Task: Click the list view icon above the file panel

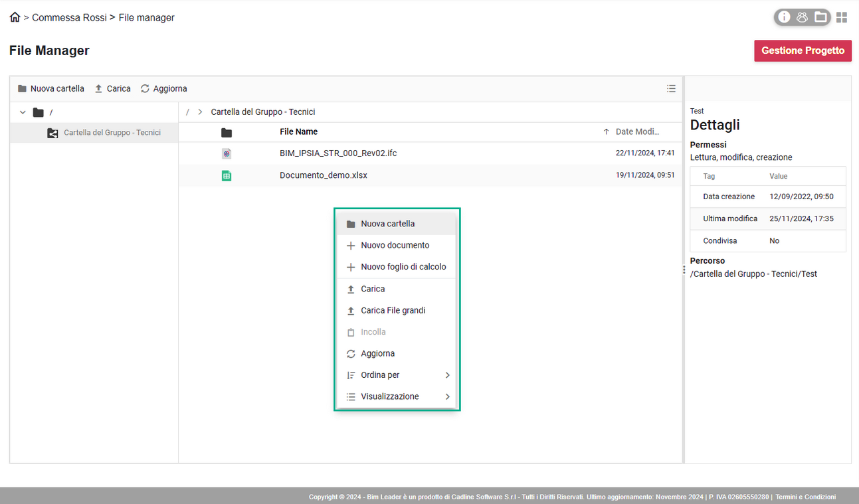Action: click(x=671, y=88)
